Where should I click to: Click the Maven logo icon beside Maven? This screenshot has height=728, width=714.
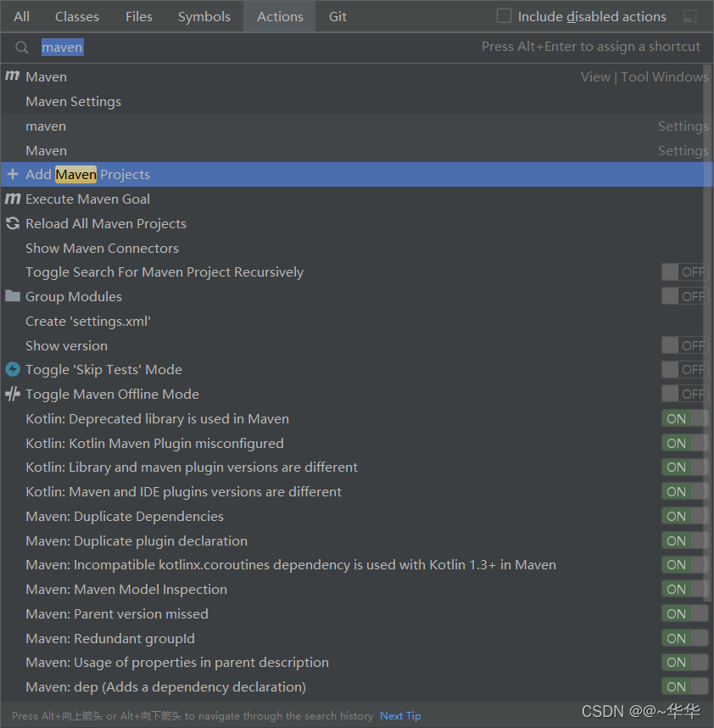pyautogui.click(x=11, y=76)
